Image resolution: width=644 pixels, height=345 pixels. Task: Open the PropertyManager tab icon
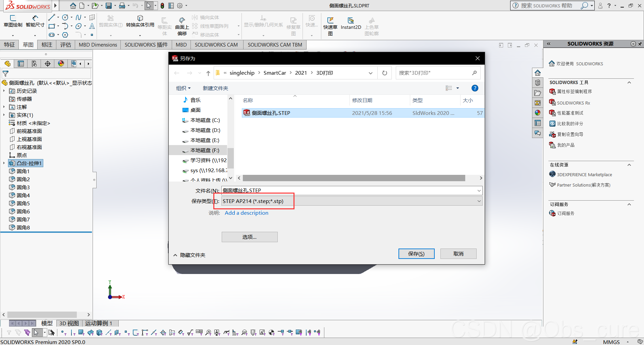[x=21, y=64]
